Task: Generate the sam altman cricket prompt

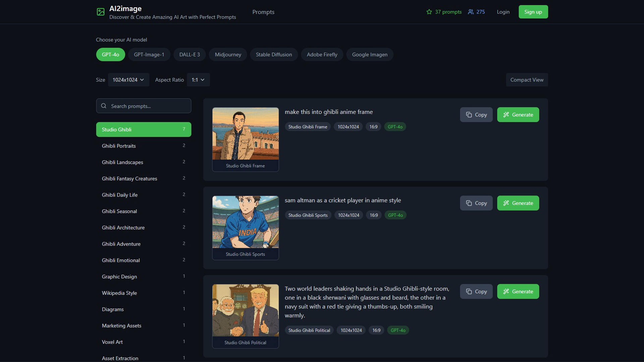Action: [x=518, y=203]
